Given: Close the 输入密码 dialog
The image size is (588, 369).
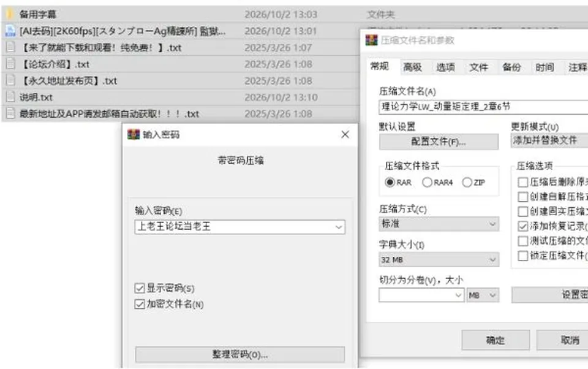Looking at the screenshot, I should pyautogui.click(x=345, y=134).
